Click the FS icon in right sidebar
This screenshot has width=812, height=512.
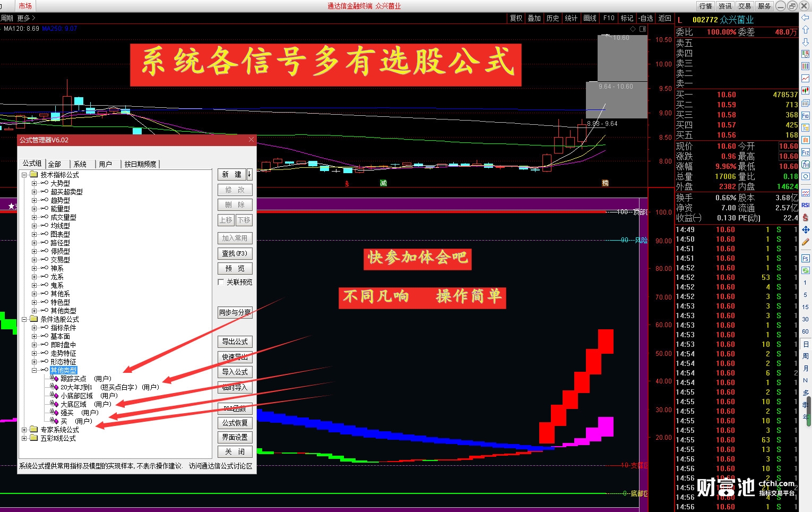[x=805, y=259]
